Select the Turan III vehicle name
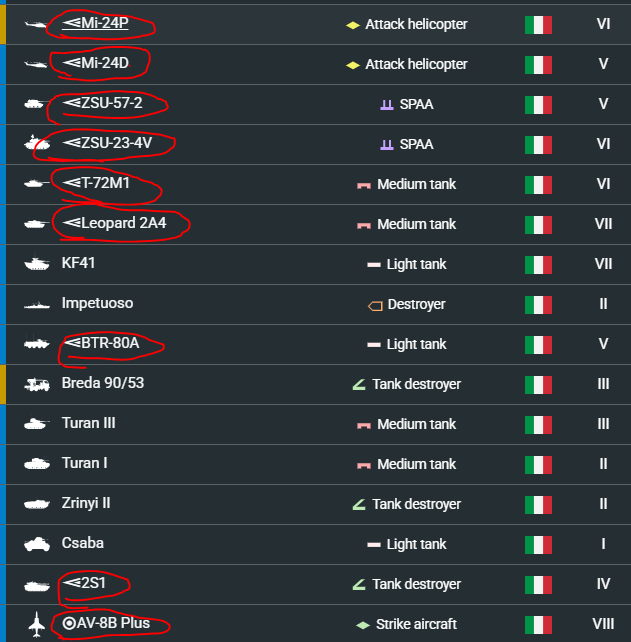Viewport: 631px width, 642px height. [88, 423]
